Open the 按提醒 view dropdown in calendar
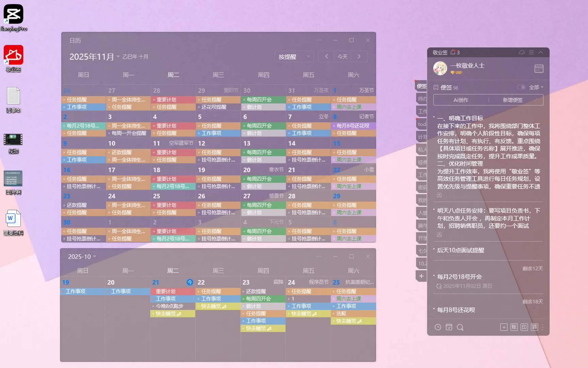Viewport: 588px width, 368px height. point(294,57)
